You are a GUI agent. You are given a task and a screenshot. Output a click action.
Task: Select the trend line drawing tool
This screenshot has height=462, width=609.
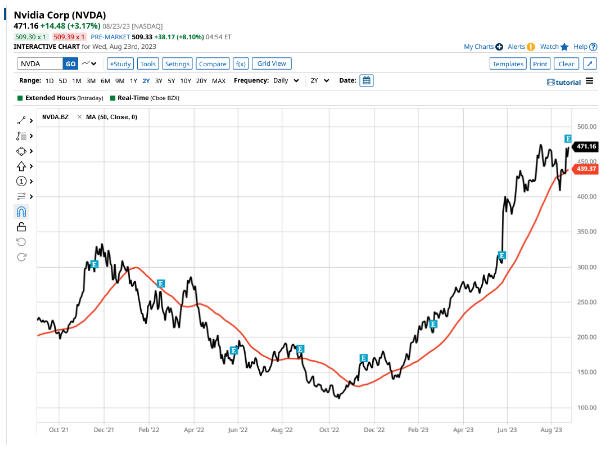click(21, 121)
